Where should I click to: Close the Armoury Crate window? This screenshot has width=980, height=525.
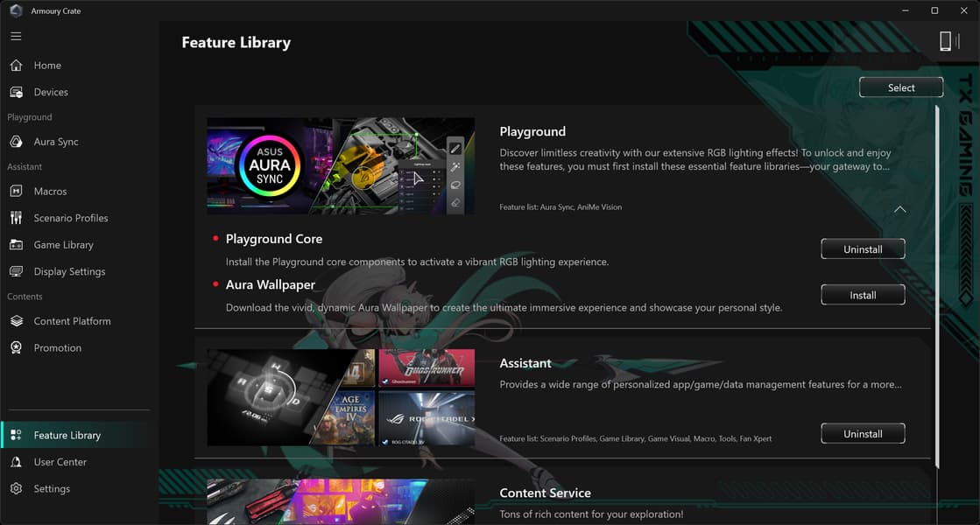tap(963, 10)
